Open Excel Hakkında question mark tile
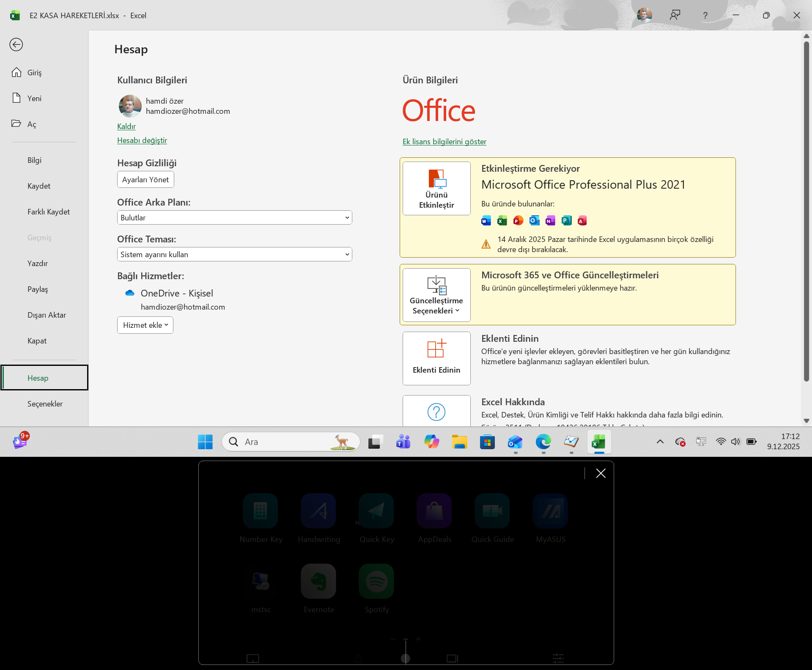 pyautogui.click(x=436, y=411)
